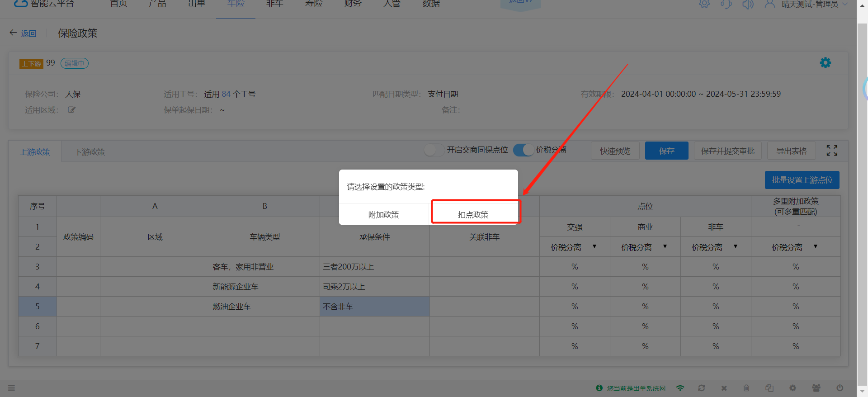The width and height of the screenshot is (868, 397).
Task: Open the 财务 navigation menu
Action: [x=353, y=4]
